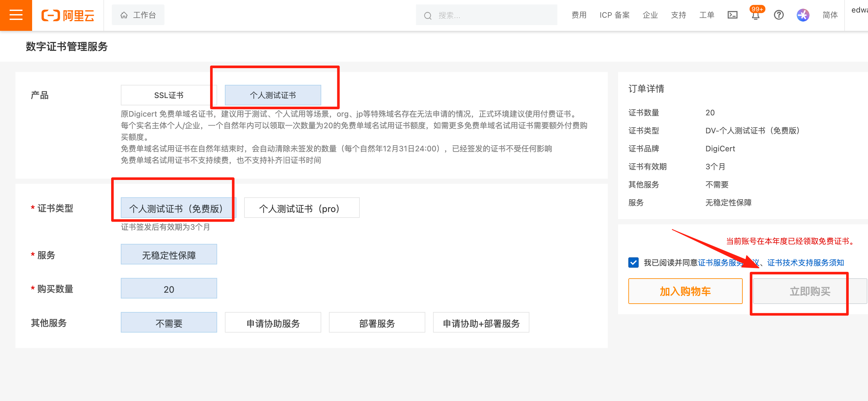Open the 证书技术支持服务须知 link
Screen dimensions: 868x401
point(805,263)
